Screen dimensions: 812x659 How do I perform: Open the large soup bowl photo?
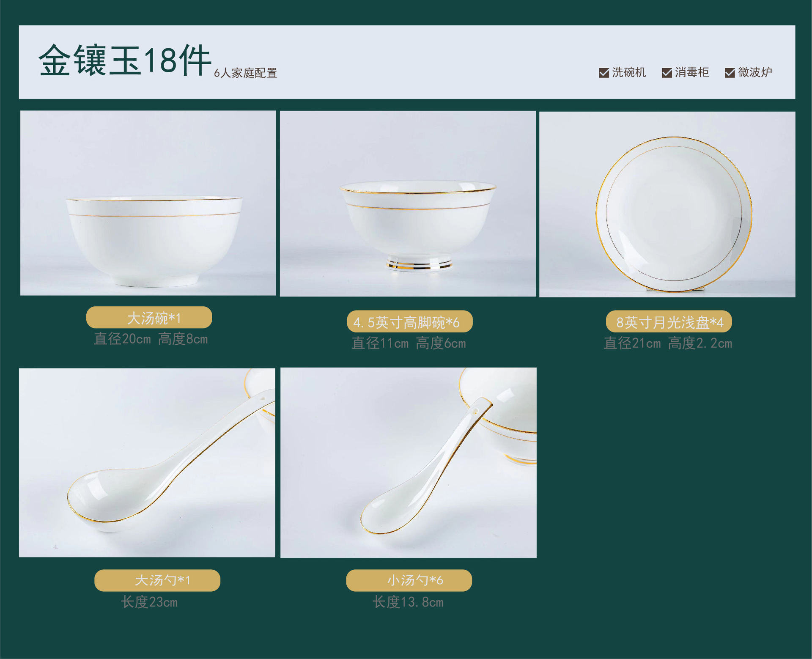click(148, 203)
